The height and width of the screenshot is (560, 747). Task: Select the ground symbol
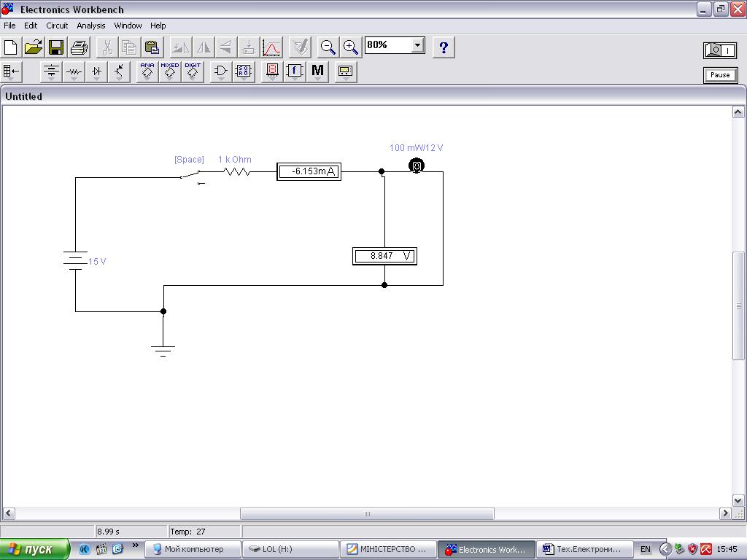click(x=163, y=351)
